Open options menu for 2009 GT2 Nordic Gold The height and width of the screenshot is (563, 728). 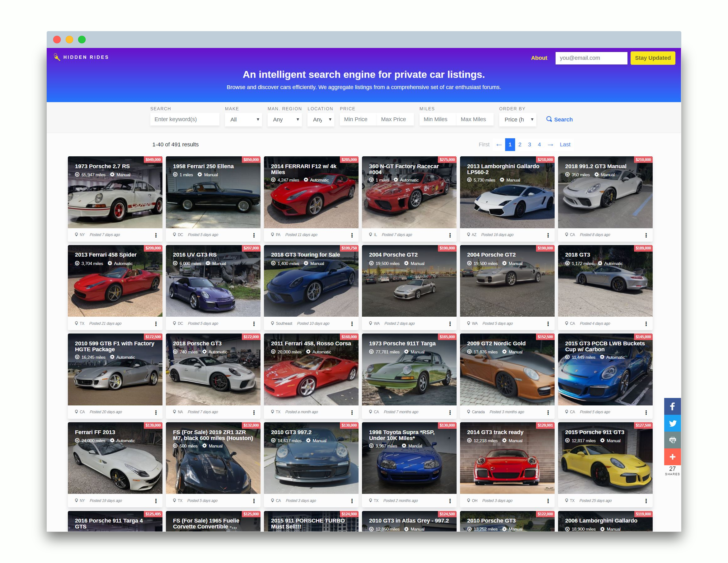point(548,412)
